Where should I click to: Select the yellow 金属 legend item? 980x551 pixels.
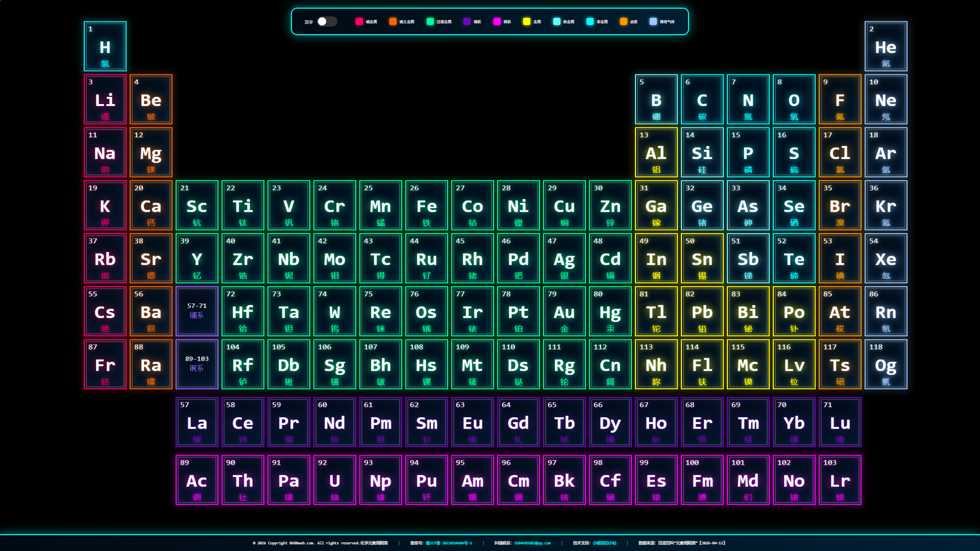pyautogui.click(x=527, y=21)
